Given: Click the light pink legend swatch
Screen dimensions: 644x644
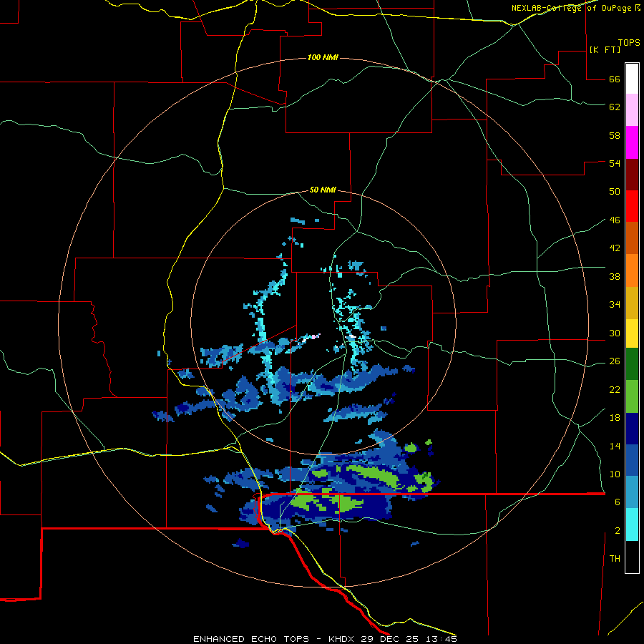Looking at the screenshot, I should pos(632,109).
